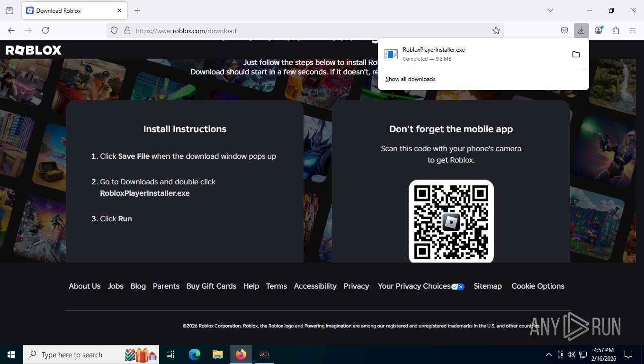The width and height of the screenshot is (644, 364).
Task: Open the Firefox account icon
Action: (x=599, y=30)
